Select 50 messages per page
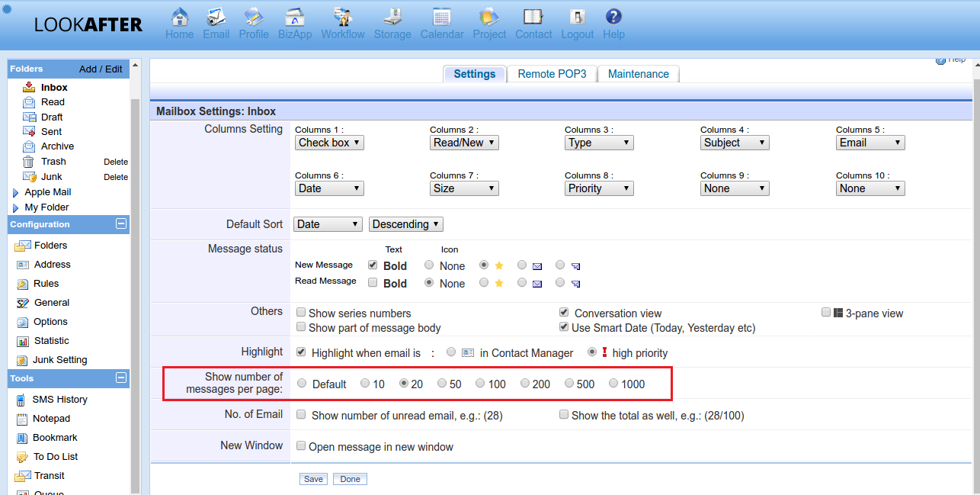 (442, 384)
